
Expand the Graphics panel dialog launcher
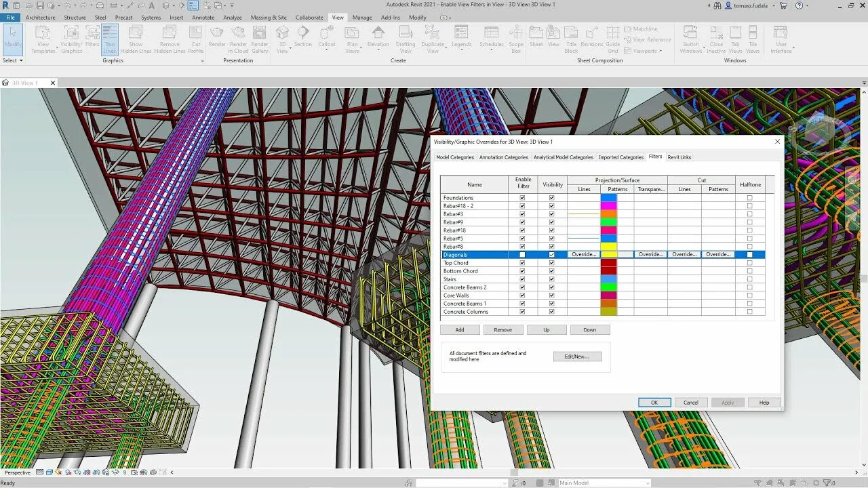203,61
